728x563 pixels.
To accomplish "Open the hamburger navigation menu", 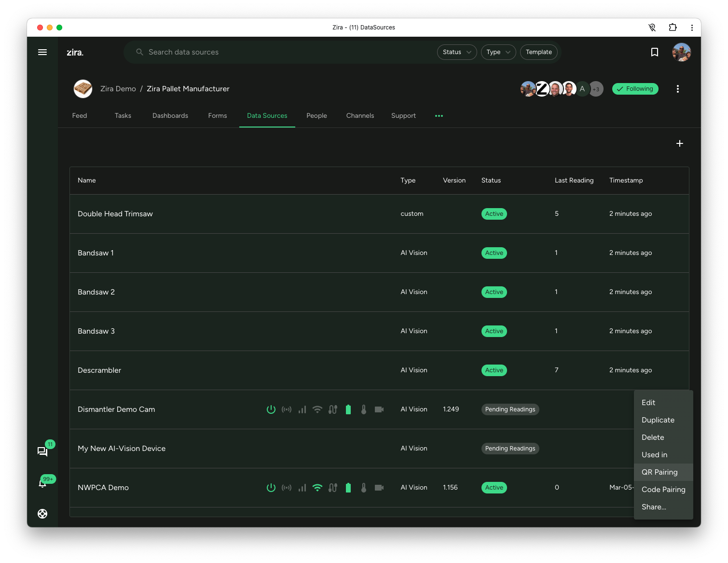I will (42, 52).
